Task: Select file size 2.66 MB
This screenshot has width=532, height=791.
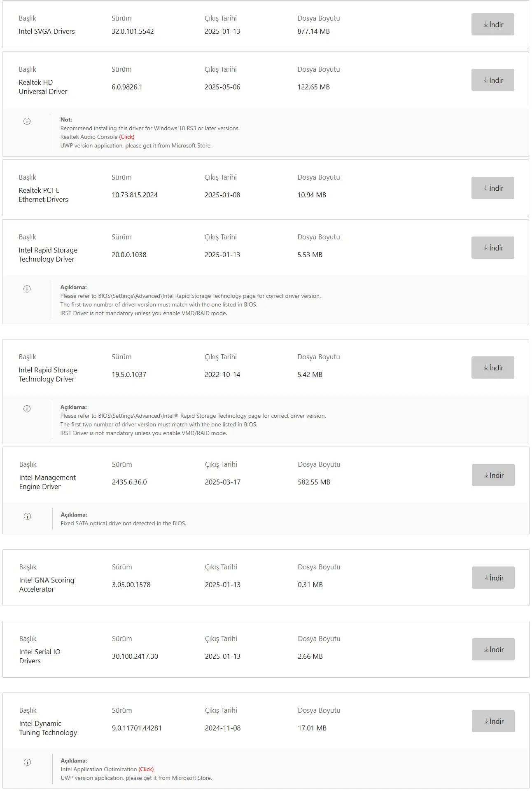Action: coord(310,656)
